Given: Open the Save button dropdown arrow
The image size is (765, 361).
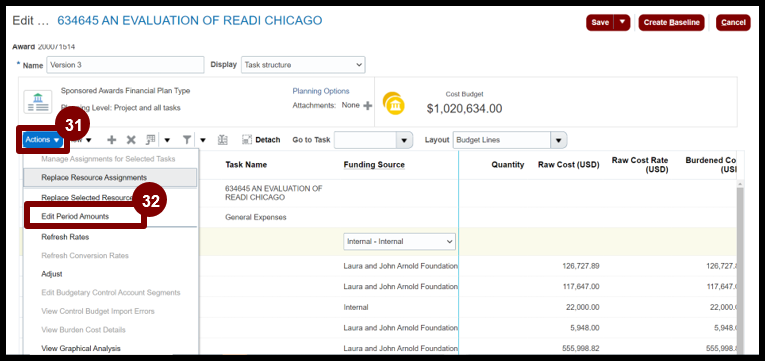Looking at the screenshot, I should 622,22.
